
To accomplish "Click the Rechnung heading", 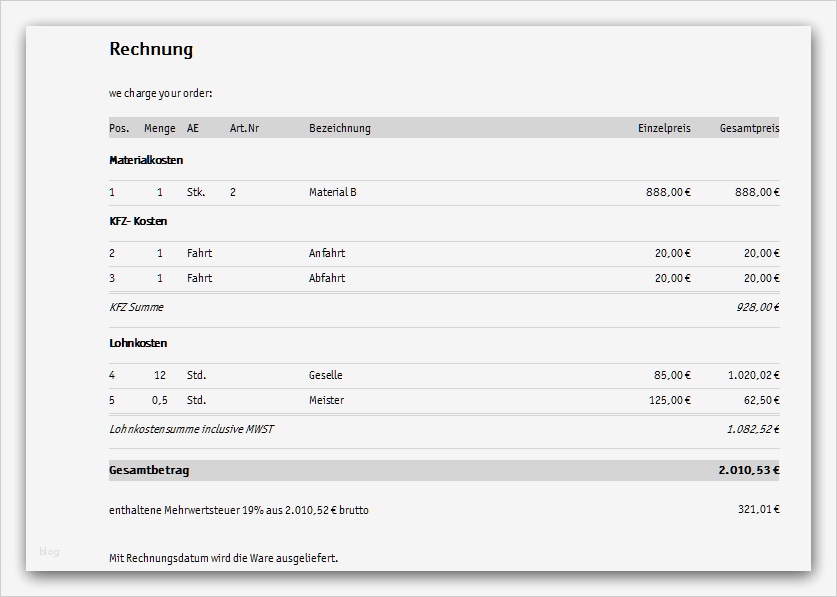I will pos(151,49).
